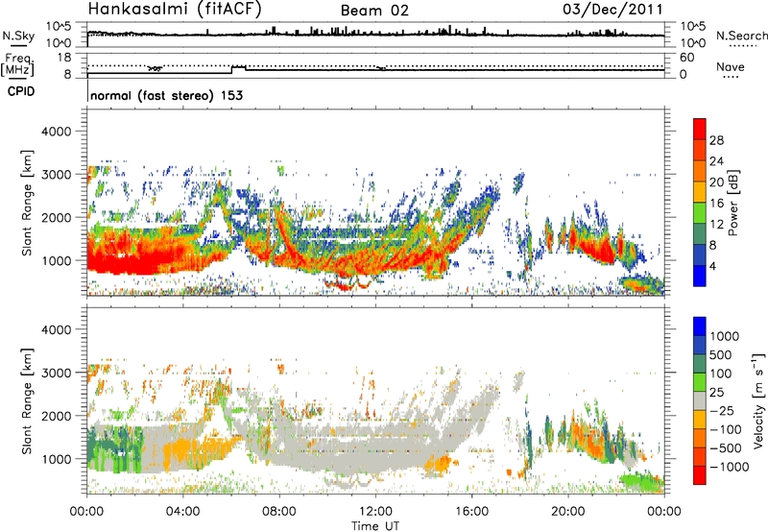Click the date "03/Dec/2011"
The height and width of the screenshot is (532, 768).
[x=612, y=10]
